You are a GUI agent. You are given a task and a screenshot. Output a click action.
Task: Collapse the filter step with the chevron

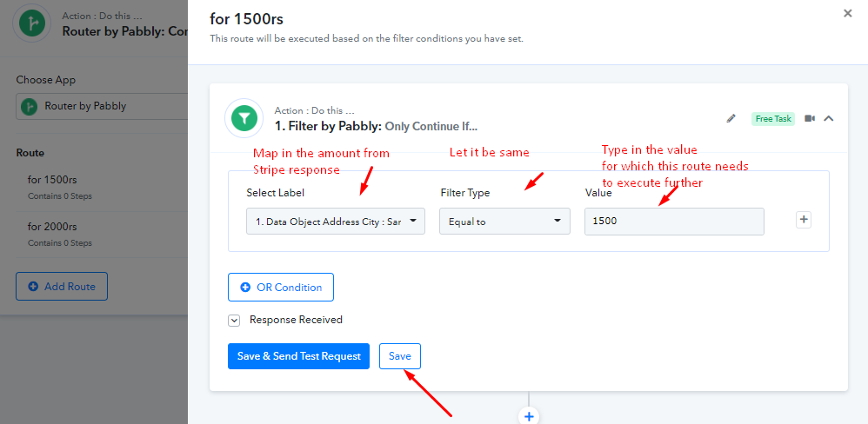(829, 118)
